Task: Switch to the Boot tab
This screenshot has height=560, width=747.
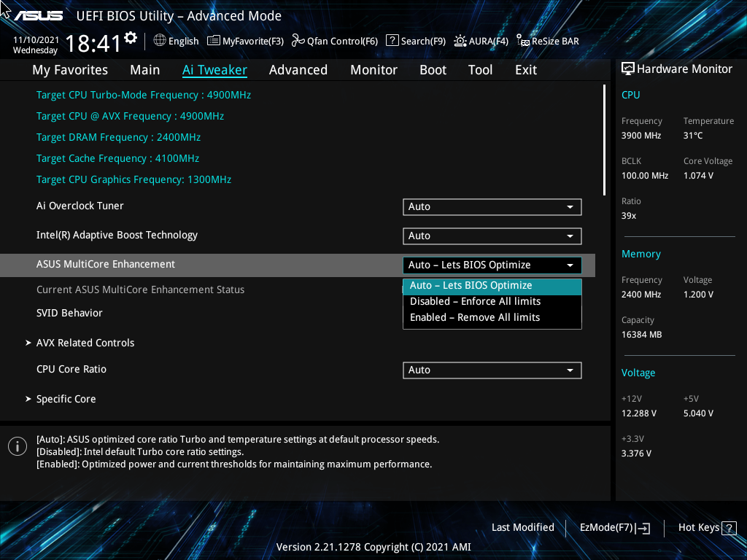Action: 433,70
